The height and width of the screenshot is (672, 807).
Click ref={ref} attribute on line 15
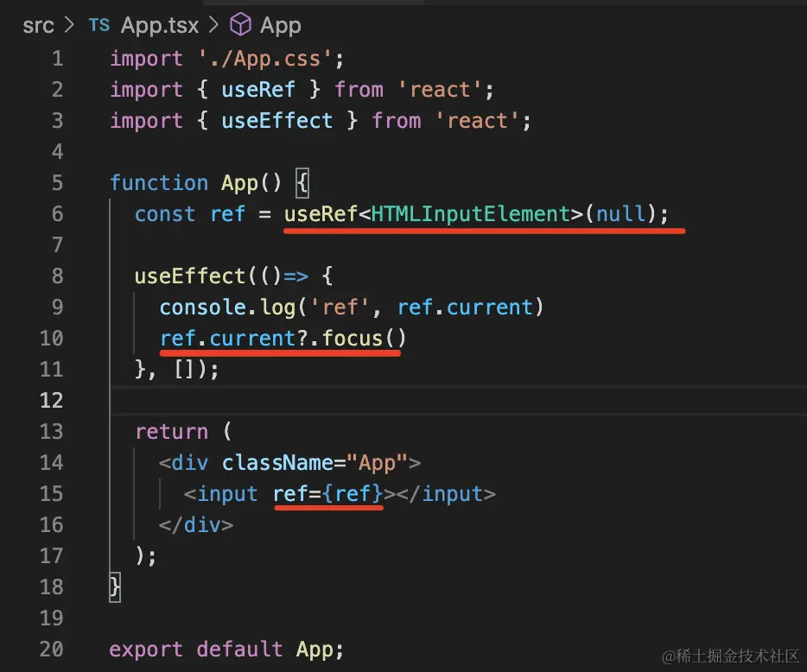click(x=328, y=494)
